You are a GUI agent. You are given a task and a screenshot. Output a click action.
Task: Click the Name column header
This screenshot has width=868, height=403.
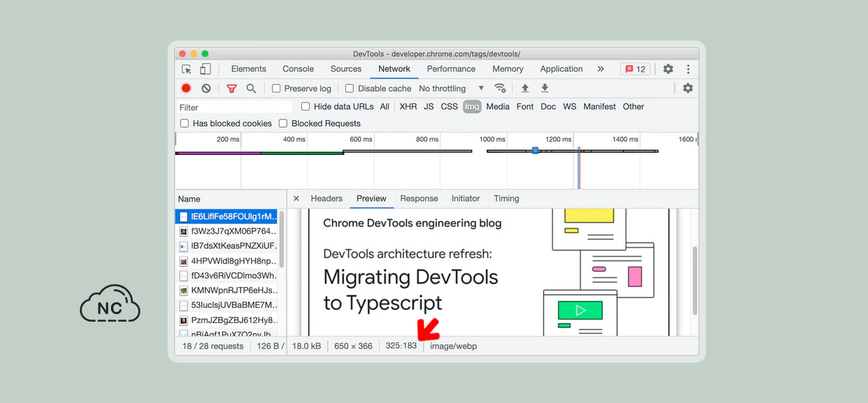tap(230, 199)
